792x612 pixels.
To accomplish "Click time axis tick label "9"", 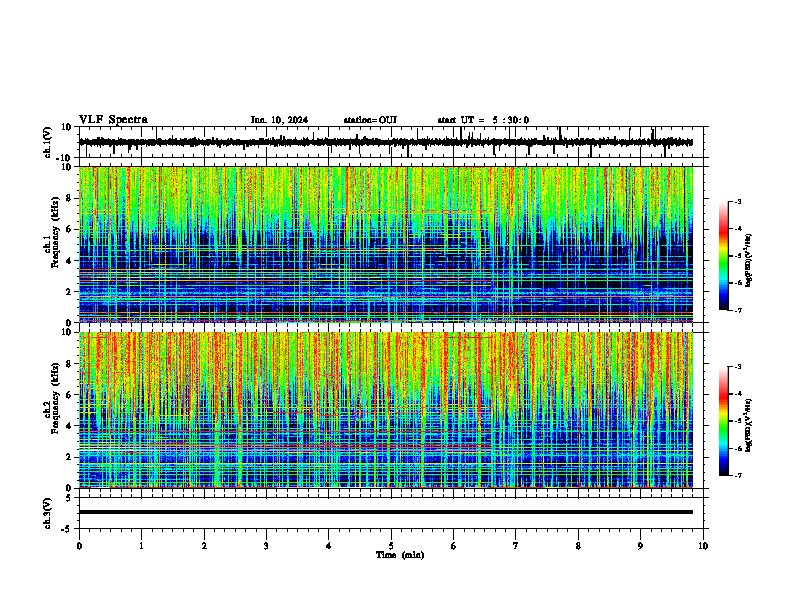I will pos(640,546).
